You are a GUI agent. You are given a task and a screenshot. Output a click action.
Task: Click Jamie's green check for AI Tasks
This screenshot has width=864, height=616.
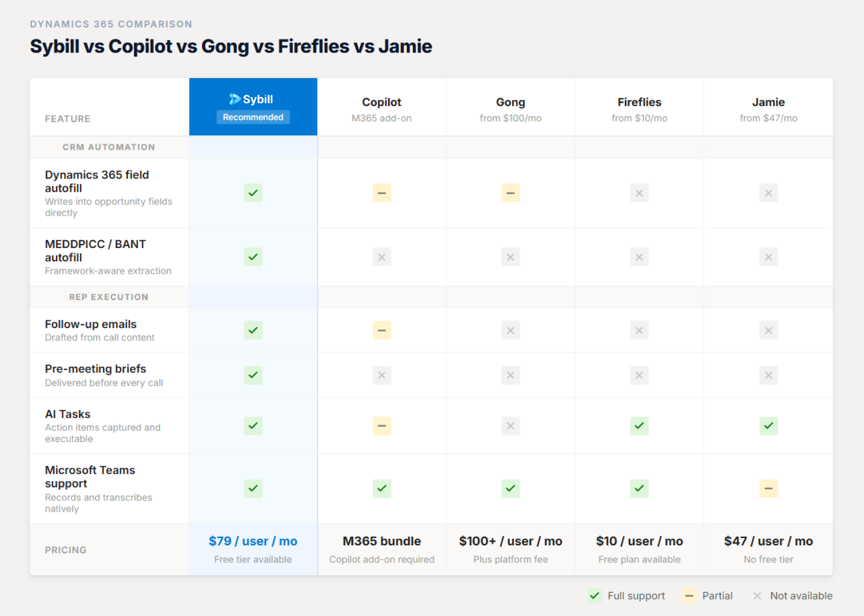pos(768,425)
